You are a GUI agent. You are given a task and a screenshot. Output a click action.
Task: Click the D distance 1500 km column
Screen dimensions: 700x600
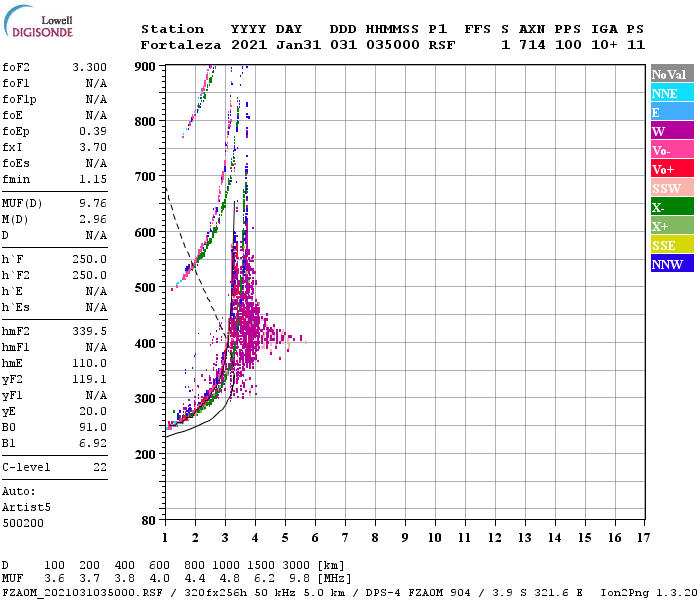pyautogui.click(x=261, y=565)
